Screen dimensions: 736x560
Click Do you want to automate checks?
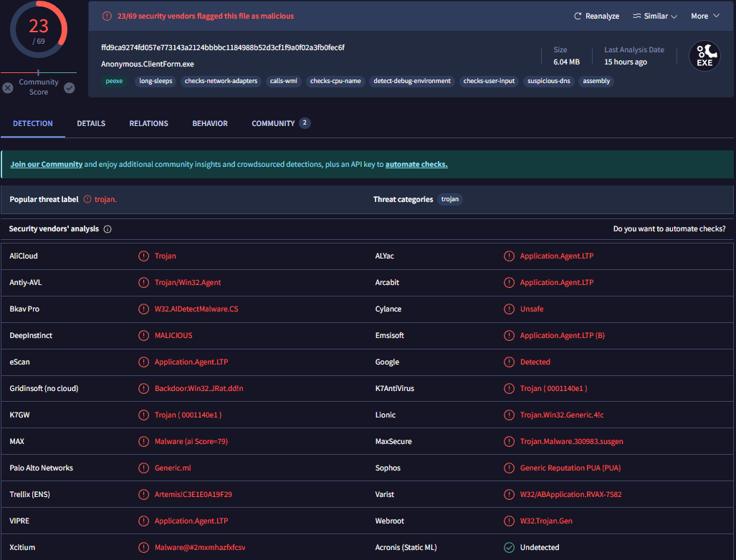(x=669, y=229)
